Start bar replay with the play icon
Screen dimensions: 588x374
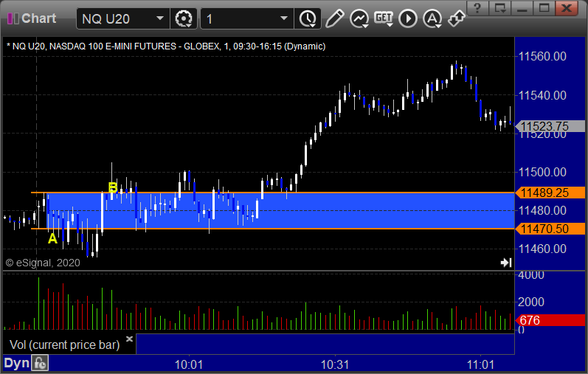(408, 18)
